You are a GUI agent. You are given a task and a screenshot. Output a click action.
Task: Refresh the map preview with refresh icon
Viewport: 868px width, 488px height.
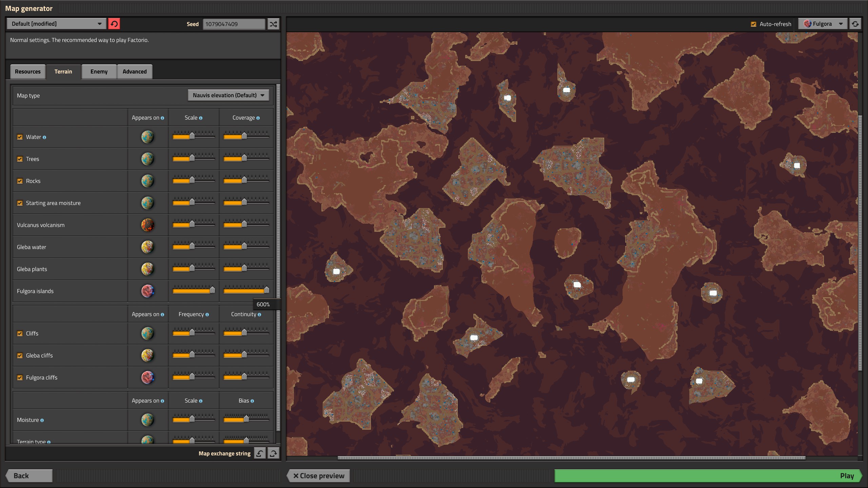[x=855, y=24]
